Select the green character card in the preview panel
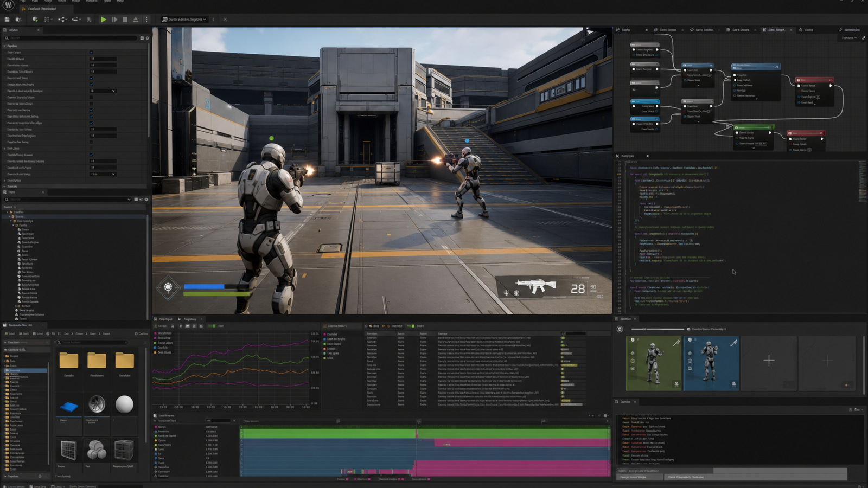 [654, 363]
